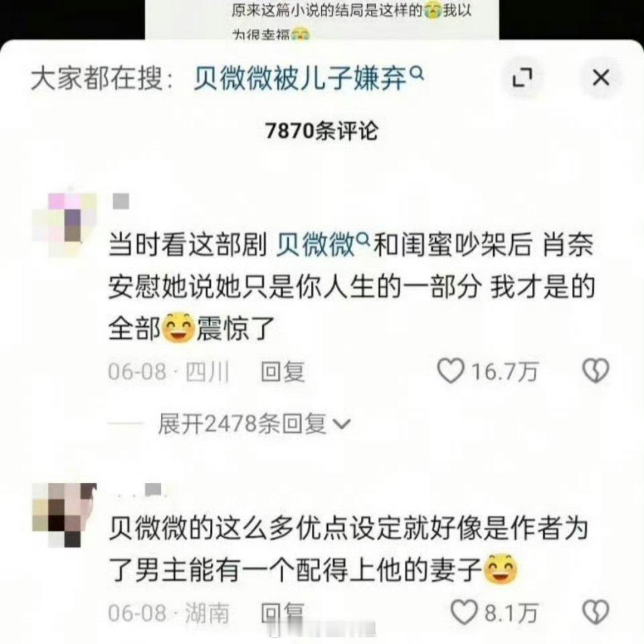
Task: Like the comment with 16.7万 likes
Action: pos(451,371)
